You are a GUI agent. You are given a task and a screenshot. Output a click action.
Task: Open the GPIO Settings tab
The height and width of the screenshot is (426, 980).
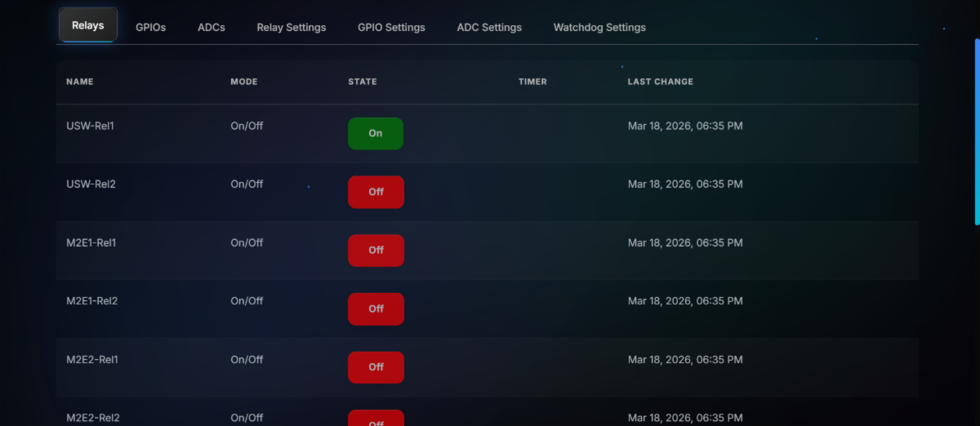coord(391,27)
